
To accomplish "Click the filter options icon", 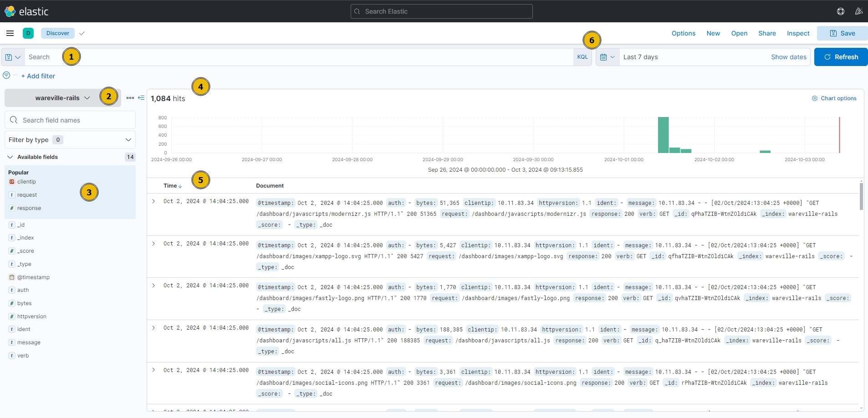I will [6, 75].
